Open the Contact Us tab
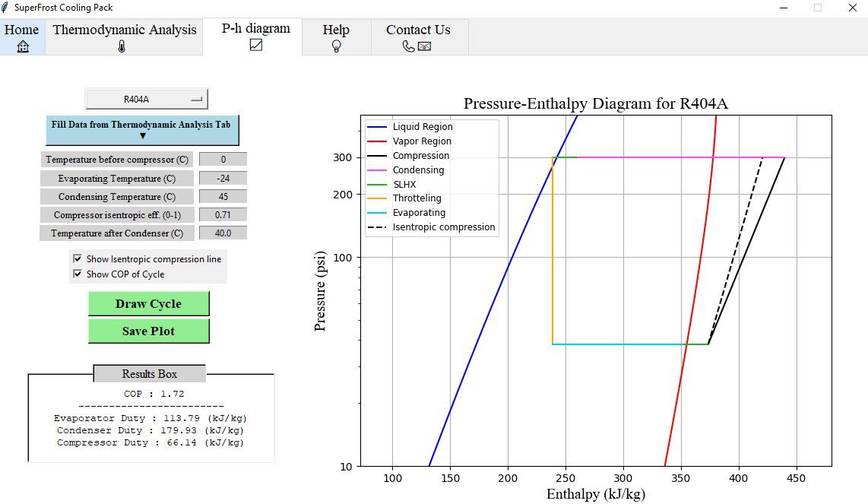This screenshot has height=504, width=868. [x=419, y=30]
